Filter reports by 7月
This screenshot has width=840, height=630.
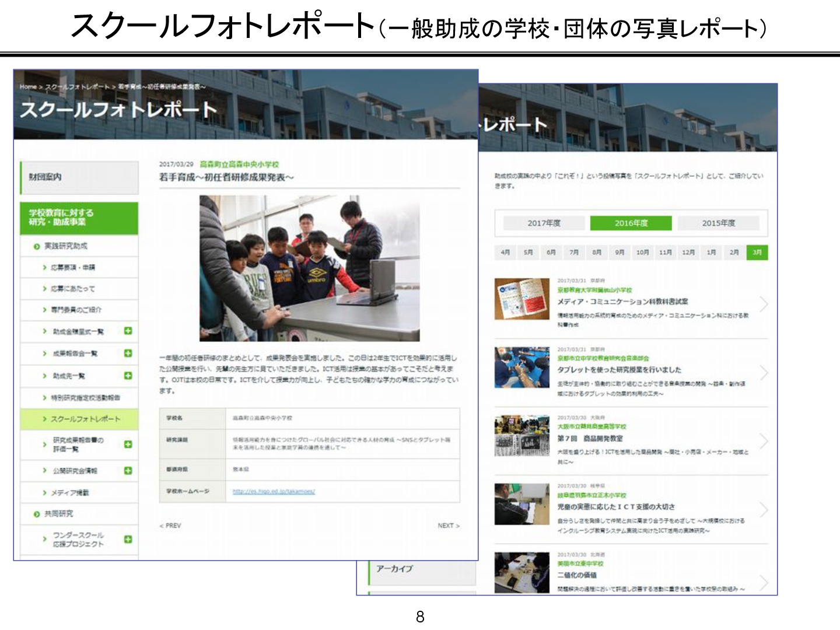click(x=574, y=253)
